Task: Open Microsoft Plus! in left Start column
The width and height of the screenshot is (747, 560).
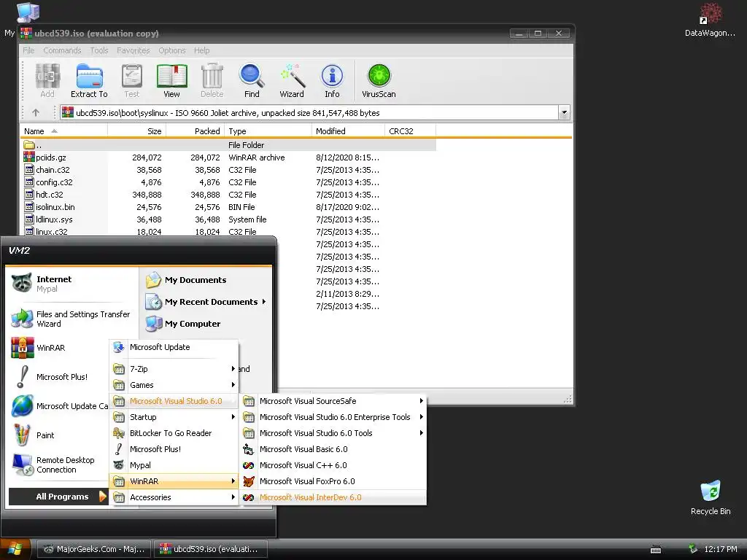Action: (57, 377)
